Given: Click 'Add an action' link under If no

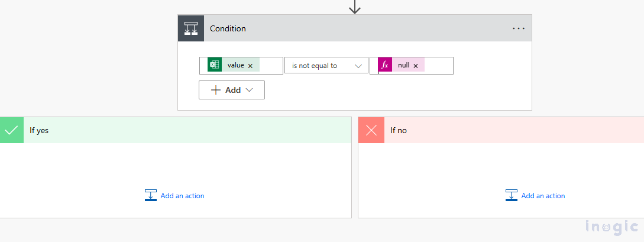Looking at the screenshot, I should click(543, 196).
